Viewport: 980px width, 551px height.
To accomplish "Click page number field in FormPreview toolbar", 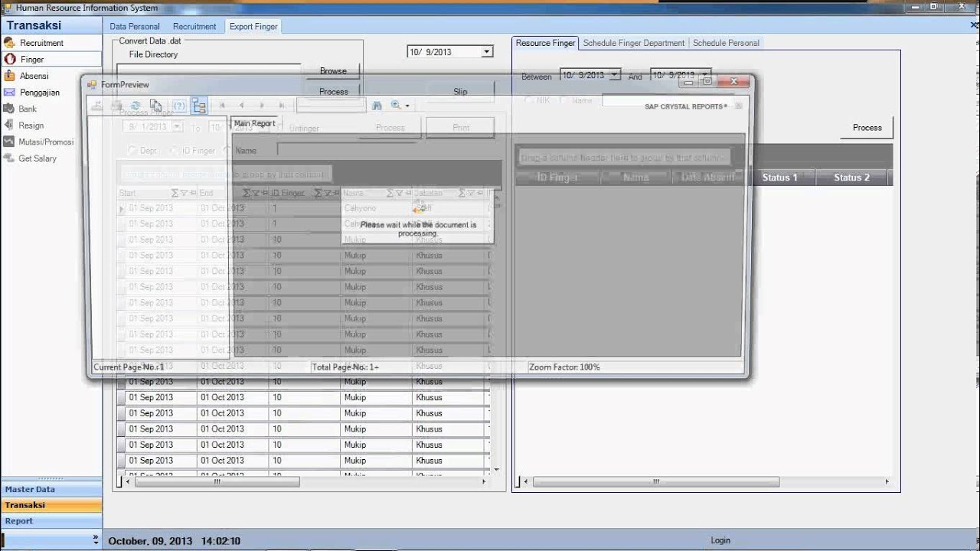I will pos(331,106).
